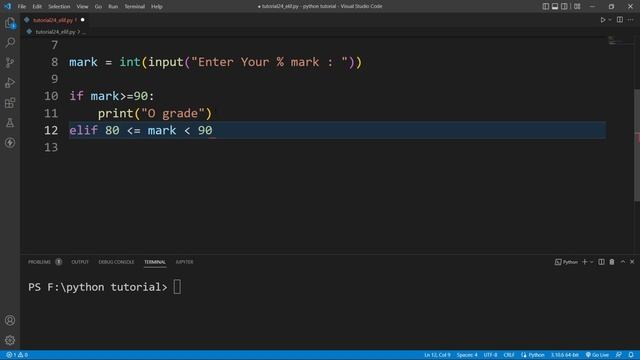Open the Selection menu

tap(59, 7)
